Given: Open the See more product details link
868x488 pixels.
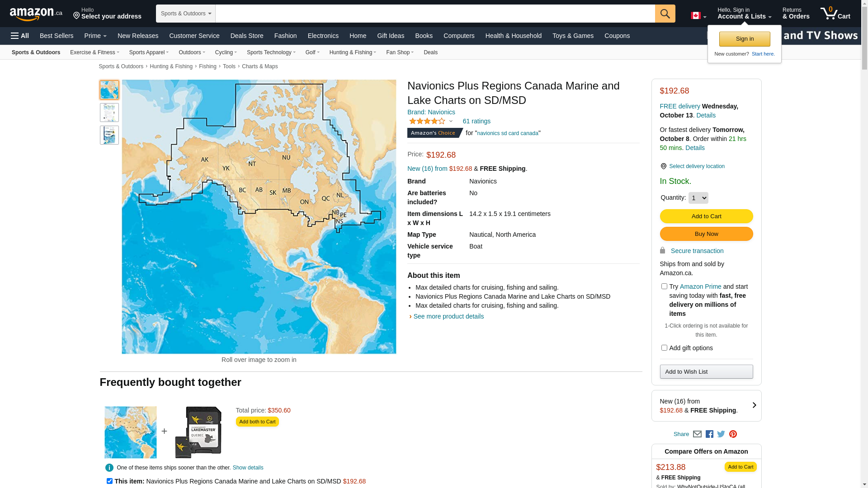Looking at the screenshot, I should (x=448, y=316).
